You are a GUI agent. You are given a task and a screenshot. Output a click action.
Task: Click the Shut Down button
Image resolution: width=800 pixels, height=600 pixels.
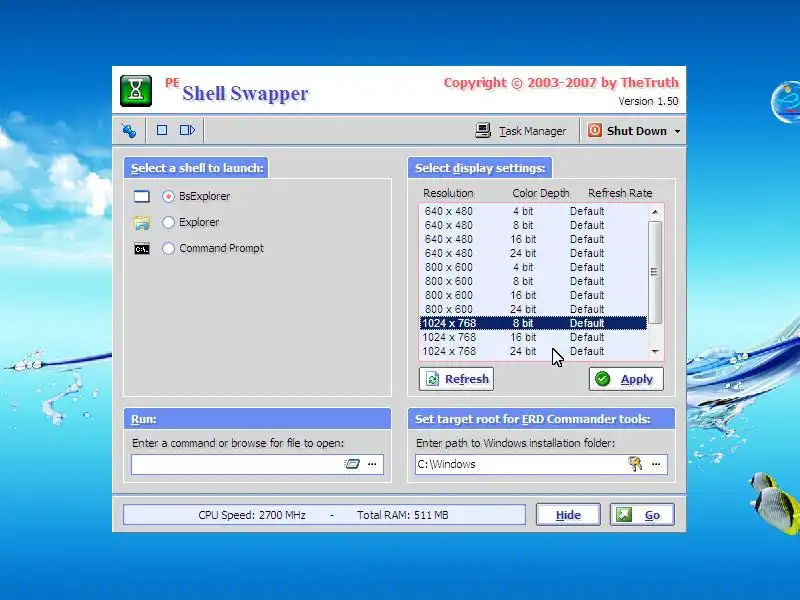tap(628, 131)
